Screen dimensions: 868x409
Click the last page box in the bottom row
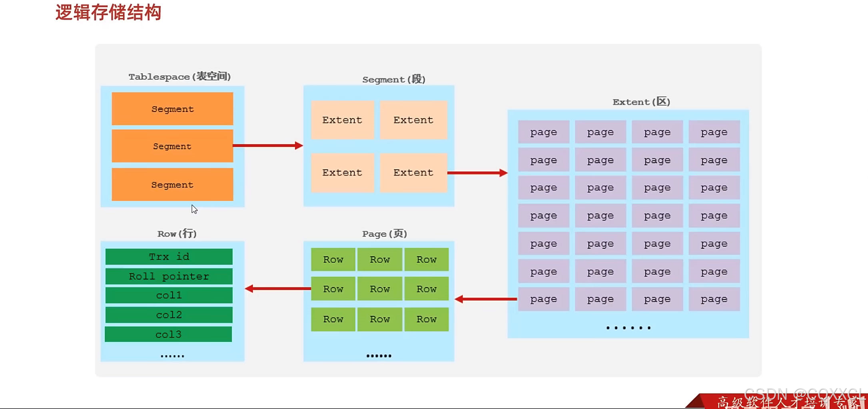click(714, 299)
